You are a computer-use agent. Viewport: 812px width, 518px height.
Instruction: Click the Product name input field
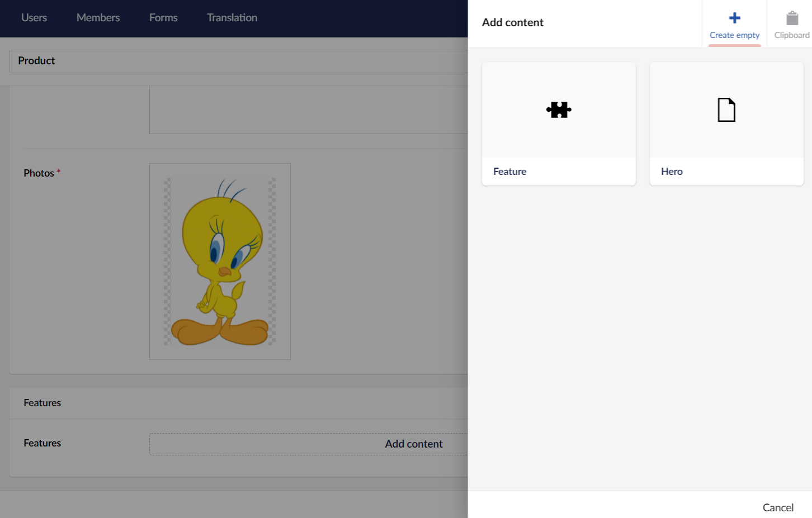238,61
